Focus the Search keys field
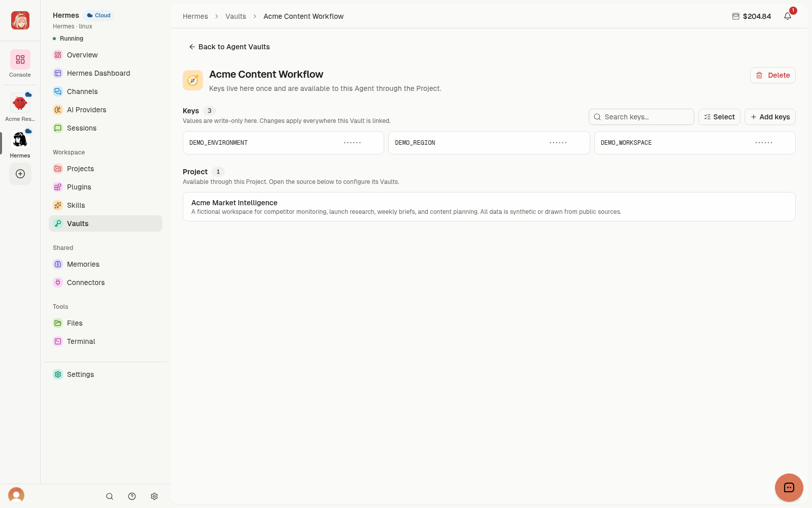Image resolution: width=812 pixels, height=508 pixels. point(641,117)
